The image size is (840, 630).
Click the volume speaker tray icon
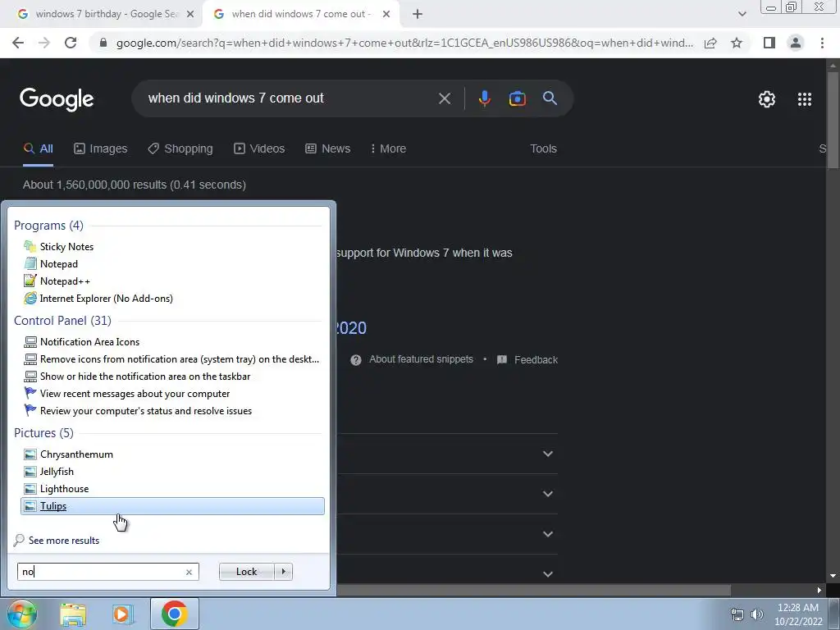click(757, 614)
